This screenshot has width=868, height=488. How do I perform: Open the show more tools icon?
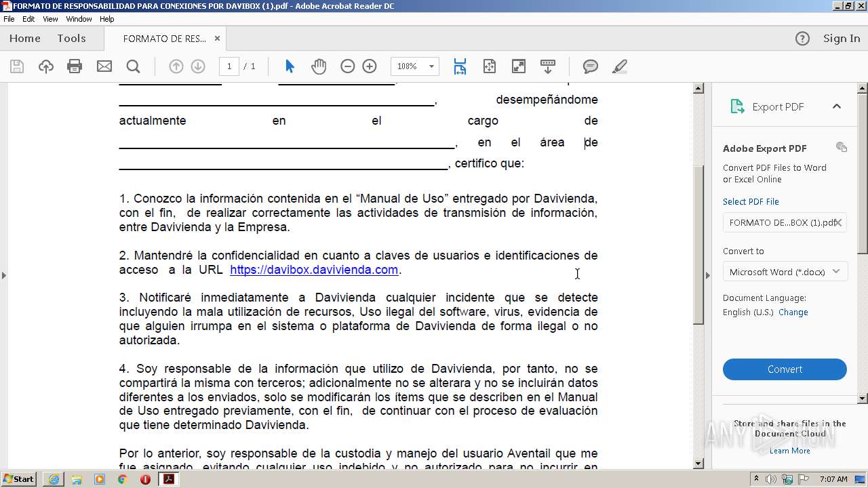click(x=547, y=66)
